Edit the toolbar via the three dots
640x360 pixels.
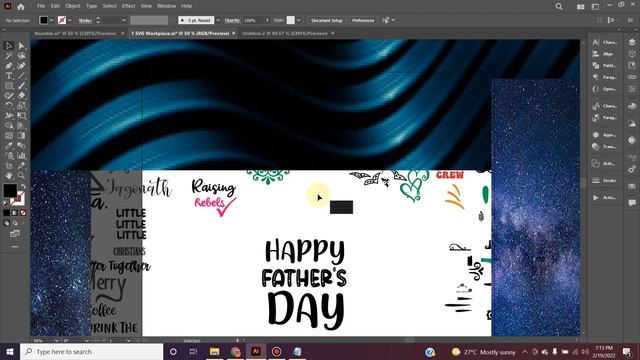[15, 247]
